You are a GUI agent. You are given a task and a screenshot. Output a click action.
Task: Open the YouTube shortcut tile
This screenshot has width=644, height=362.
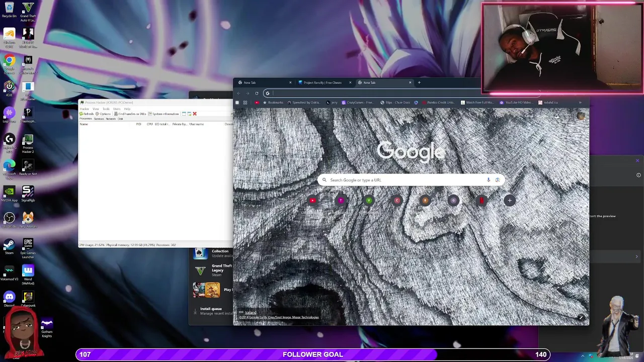coord(312,201)
